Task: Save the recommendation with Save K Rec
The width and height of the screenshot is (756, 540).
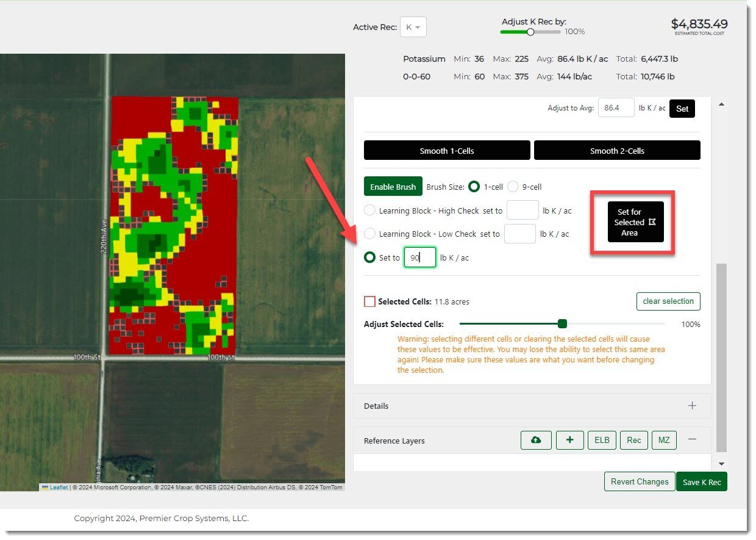Action: point(701,482)
